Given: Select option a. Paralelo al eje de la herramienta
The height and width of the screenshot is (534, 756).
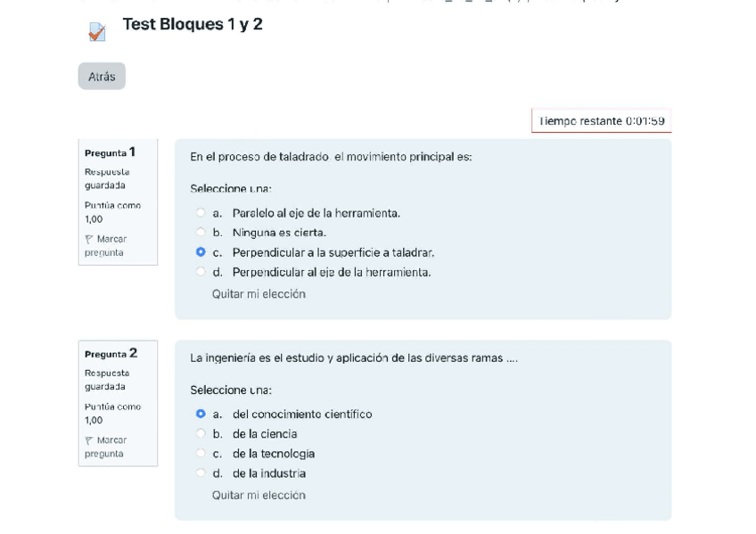Looking at the screenshot, I should pyautogui.click(x=201, y=213).
